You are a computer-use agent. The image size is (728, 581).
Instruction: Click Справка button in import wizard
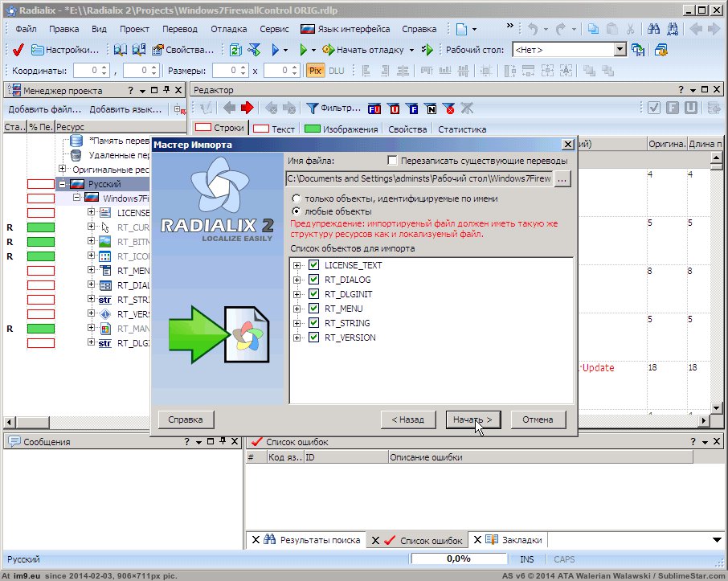click(186, 419)
